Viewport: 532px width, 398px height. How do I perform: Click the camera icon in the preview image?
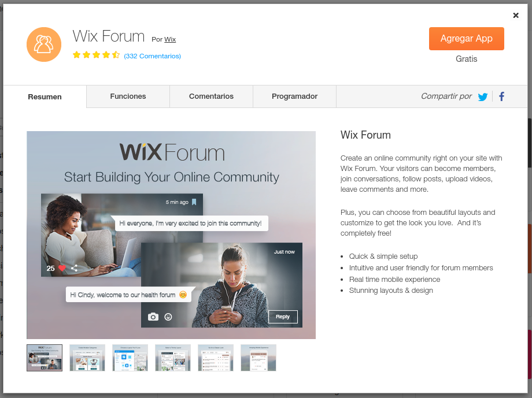click(153, 317)
